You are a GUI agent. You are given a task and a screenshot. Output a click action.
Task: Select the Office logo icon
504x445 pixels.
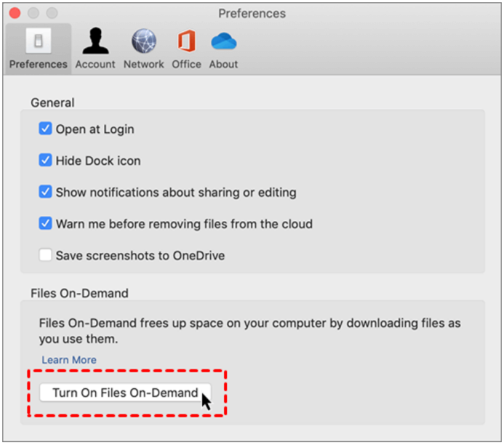tap(186, 41)
